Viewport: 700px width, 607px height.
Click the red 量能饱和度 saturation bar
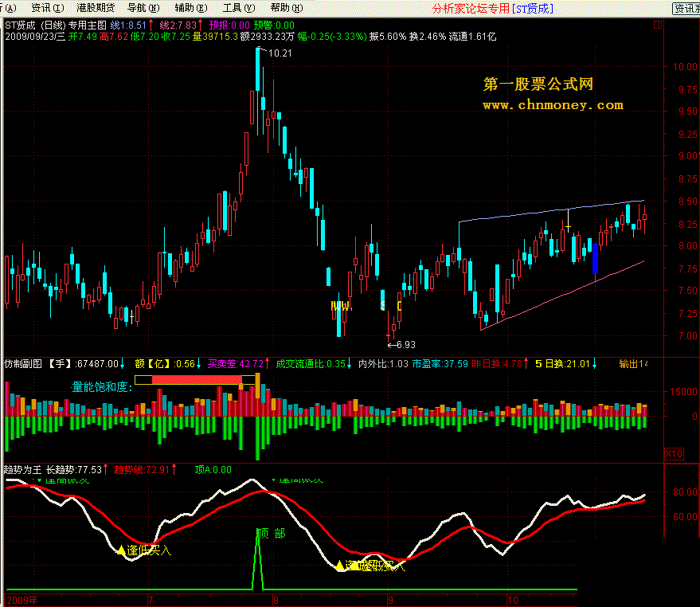coord(197,380)
